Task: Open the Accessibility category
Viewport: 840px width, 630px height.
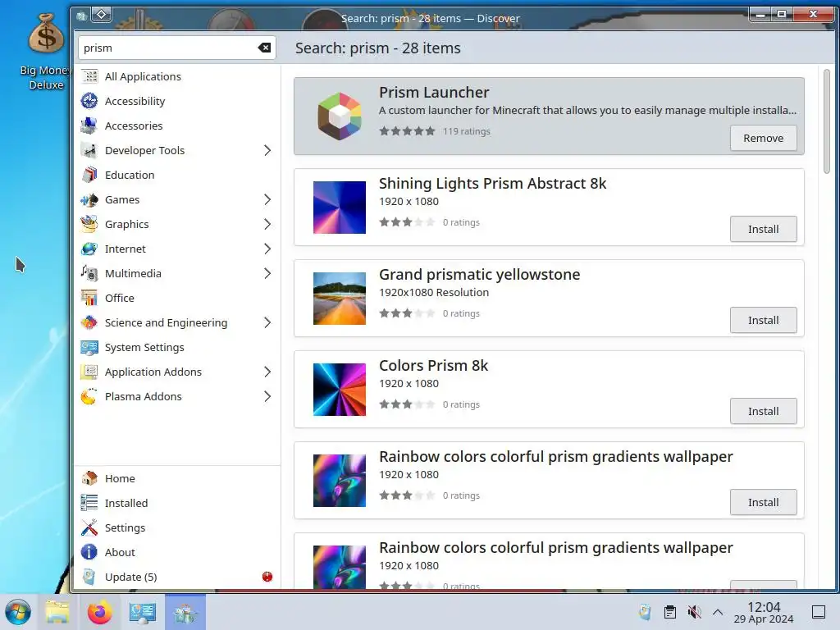Action: (x=177, y=101)
